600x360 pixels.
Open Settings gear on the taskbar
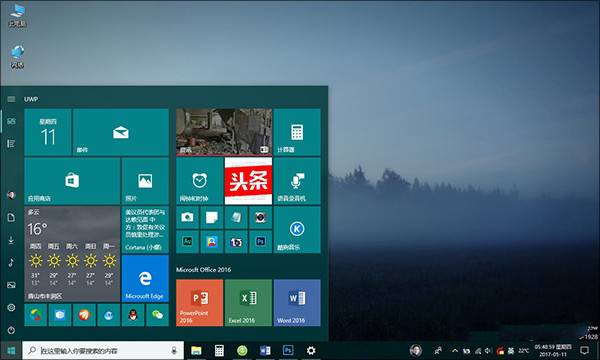[311, 350]
